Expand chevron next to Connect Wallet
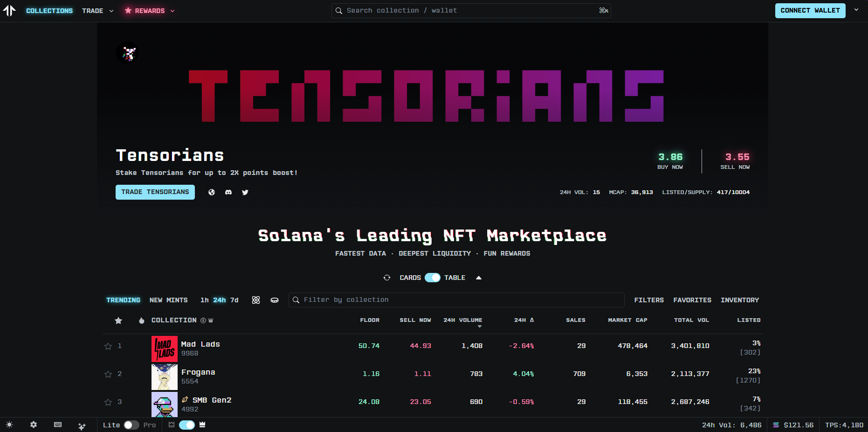Screen dimensions: 868x432 pos(856,10)
